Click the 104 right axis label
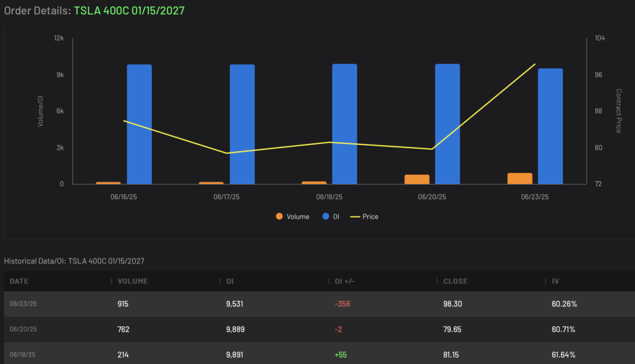Viewport: 635px width, 364px height. [x=600, y=38]
